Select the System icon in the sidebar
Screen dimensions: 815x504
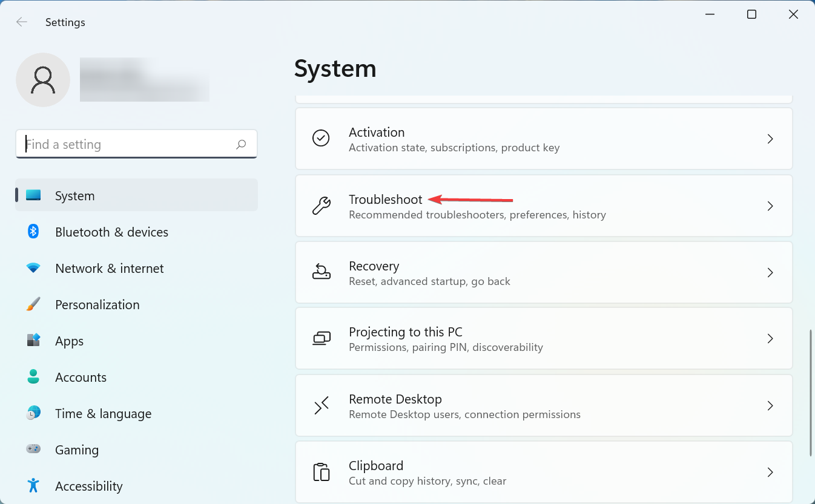35,195
